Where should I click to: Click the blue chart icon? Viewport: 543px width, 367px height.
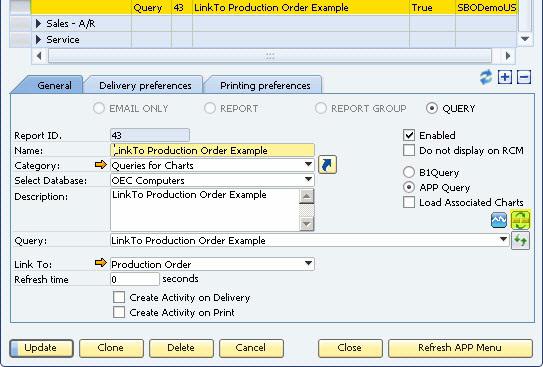[499, 220]
